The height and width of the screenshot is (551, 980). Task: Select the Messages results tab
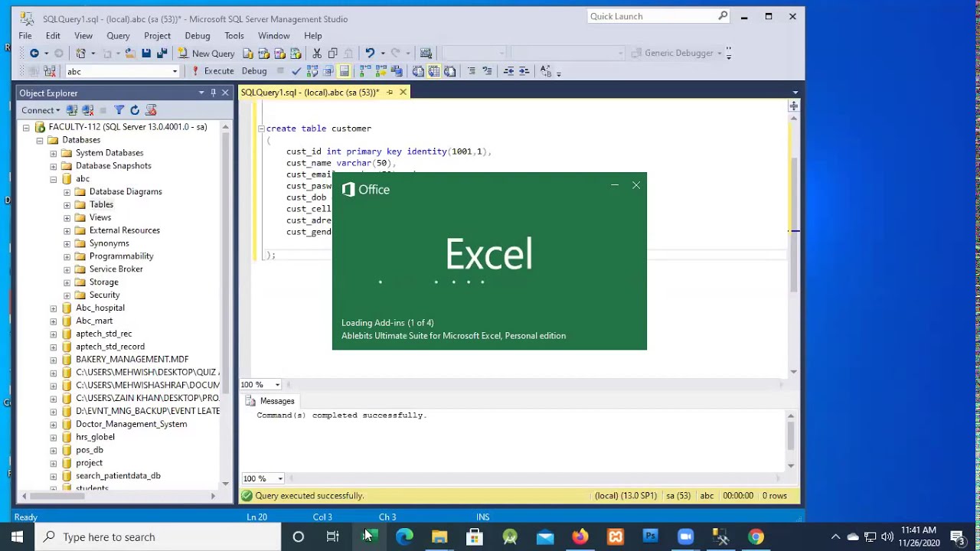click(x=269, y=401)
